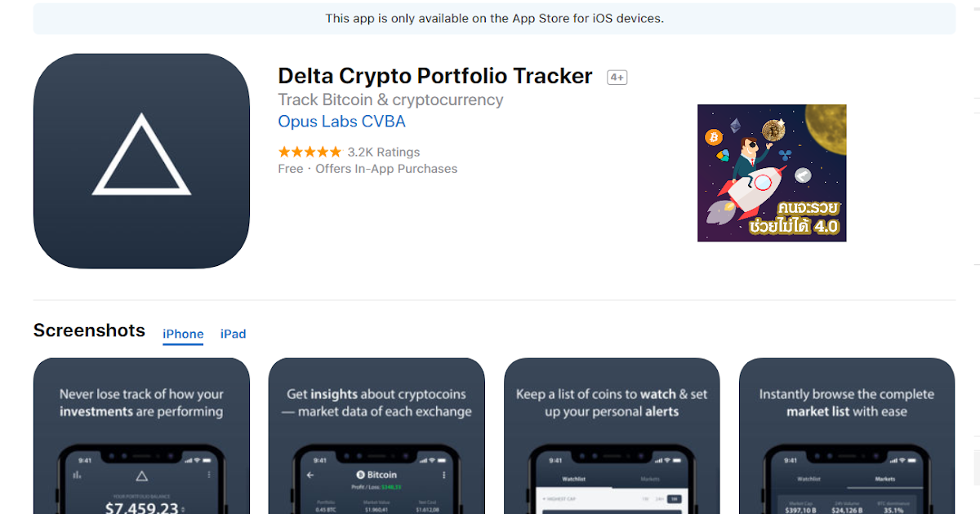980x514 pixels.
Task: Select the iPhone screenshots tab
Action: click(183, 334)
